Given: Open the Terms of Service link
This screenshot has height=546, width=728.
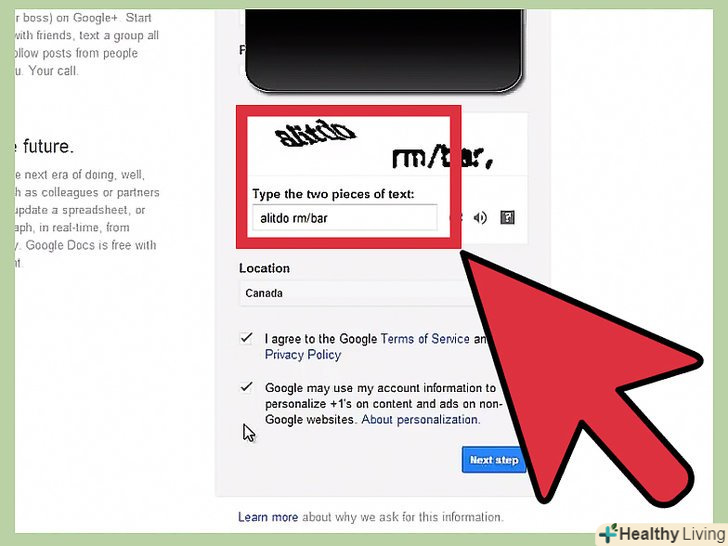Looking at the screenshot, I should 425,338.
